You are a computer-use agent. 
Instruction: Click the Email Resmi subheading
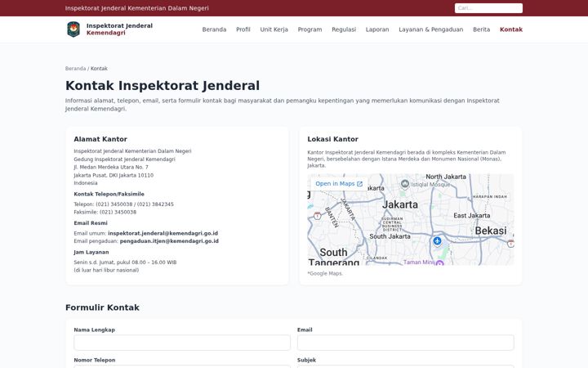(91, 223)
